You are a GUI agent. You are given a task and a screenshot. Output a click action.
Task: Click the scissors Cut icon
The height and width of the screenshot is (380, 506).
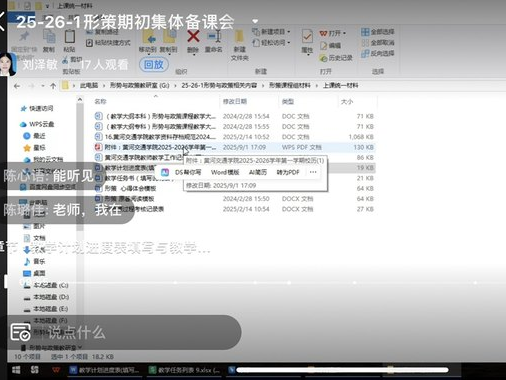(x=65, y=60)
